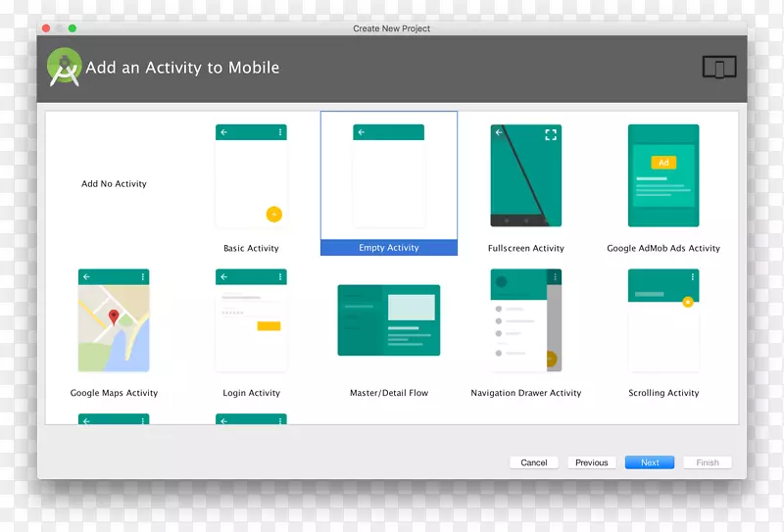Select the Master/Detail Flow template

(389, 320)
